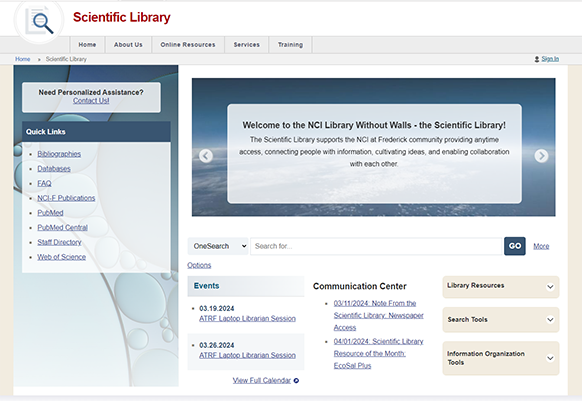The width and height of the screenshot is (582, 401).
Task: Click the Quick Links panel header
Action: point(96,132)
